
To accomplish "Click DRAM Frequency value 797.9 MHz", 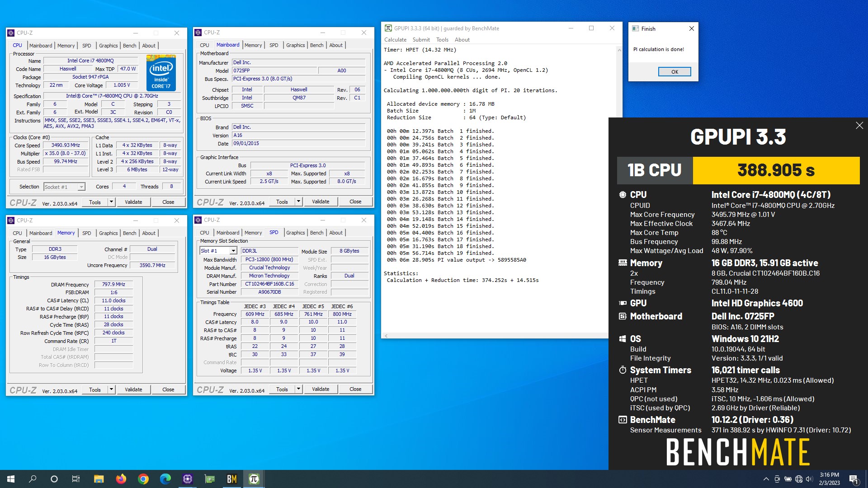I will tap(113, 285).
